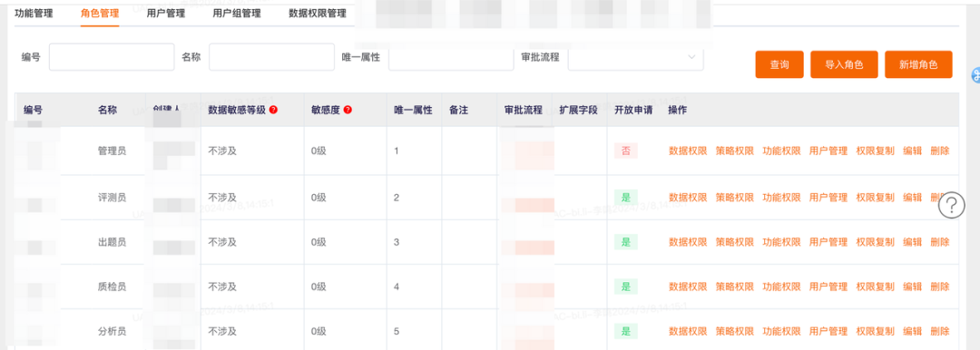980x350 pixels.
Task: Select the 质检员 name cell
Action: (112, 287)
